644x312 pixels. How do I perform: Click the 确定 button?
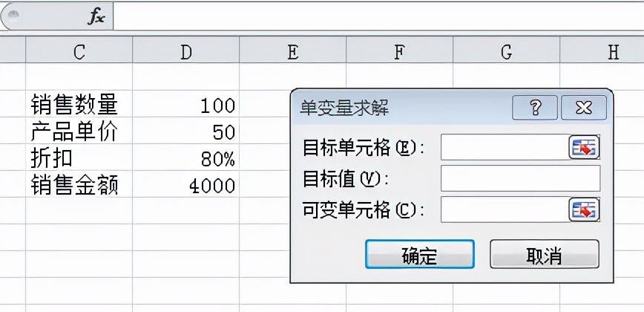click(420, 255)
